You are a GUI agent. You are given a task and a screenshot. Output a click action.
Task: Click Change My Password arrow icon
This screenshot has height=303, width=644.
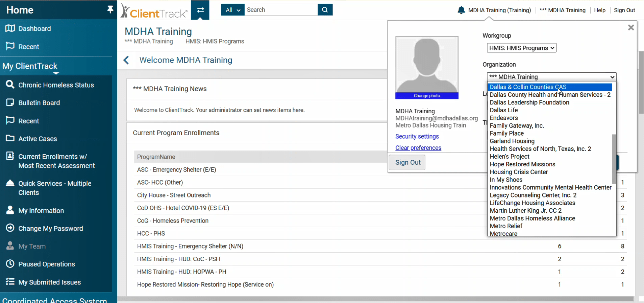coord(10,228)
